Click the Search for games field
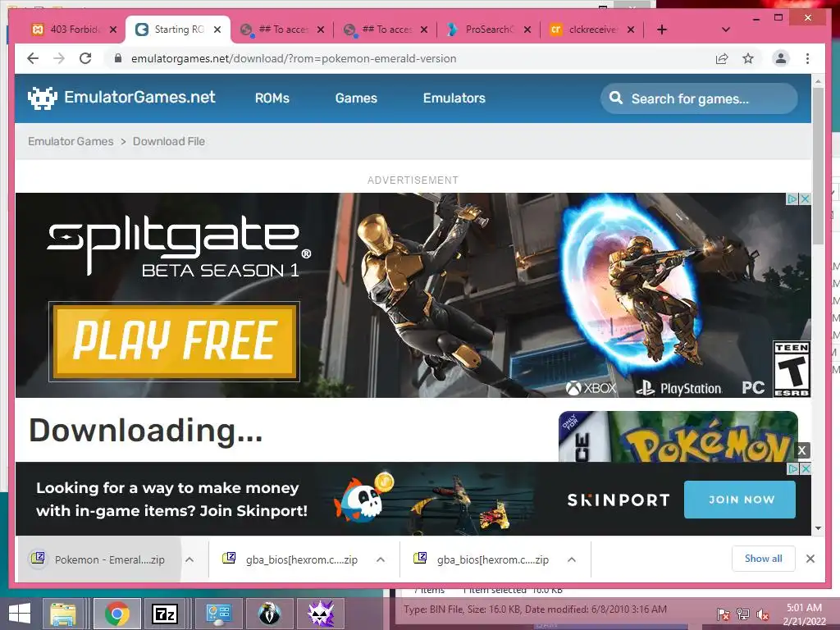Viewport: 840px width, 630px height. tap(699, 98)
